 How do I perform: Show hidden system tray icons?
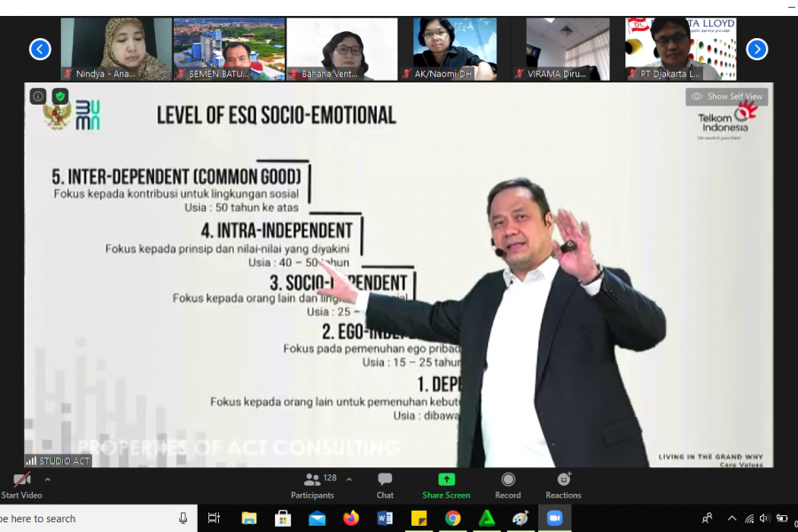(x=731, y=519)
